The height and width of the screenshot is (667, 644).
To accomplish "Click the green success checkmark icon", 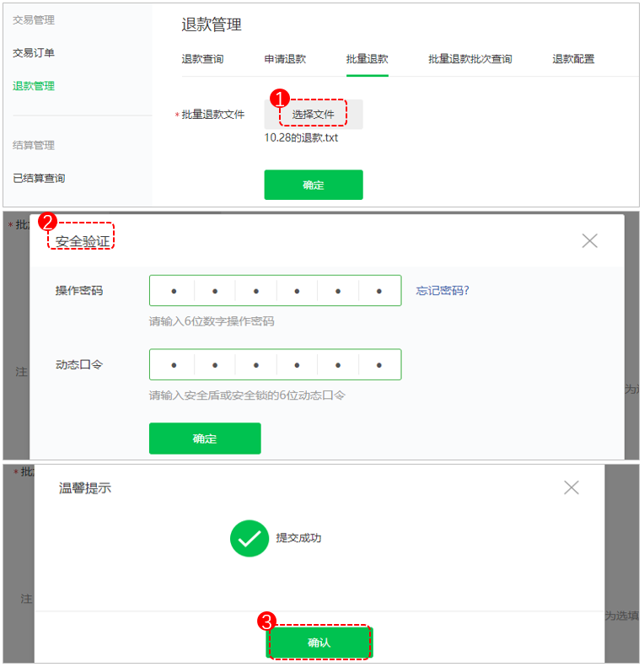I will [x=250, y=538].
